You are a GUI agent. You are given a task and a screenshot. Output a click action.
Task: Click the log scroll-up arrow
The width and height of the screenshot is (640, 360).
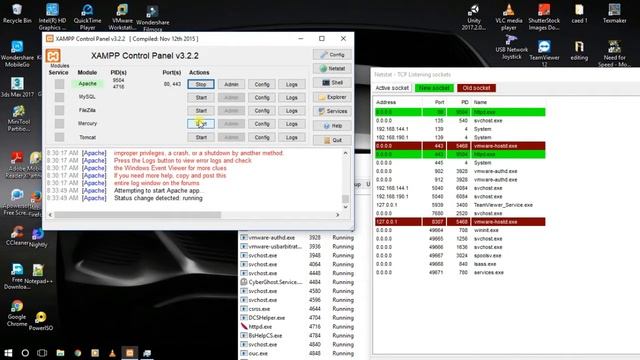coord(345,153)
